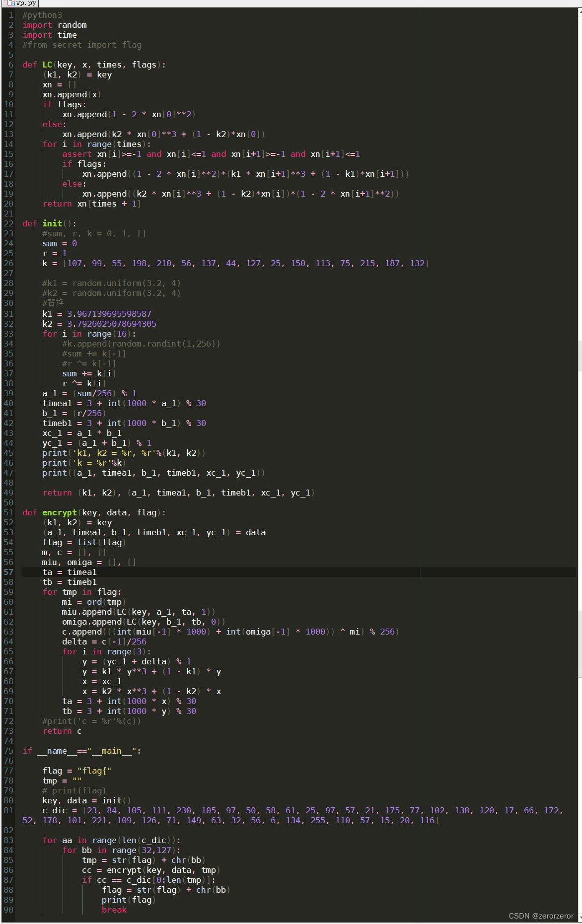Click 'cc = encrypt(key, data, tmp)' line
This screenshot has height=924, width=582.
pyautogui.click(x=151, y=870)
